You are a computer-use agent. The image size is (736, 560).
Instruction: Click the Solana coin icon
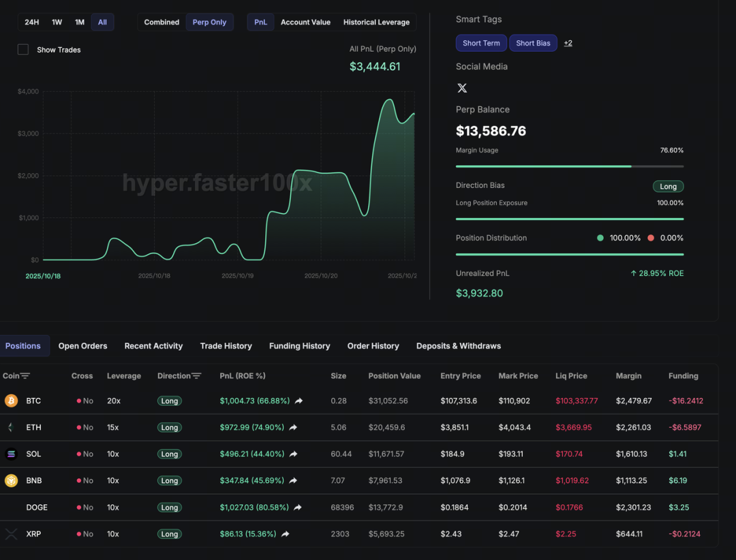click(x=11, y=454)
